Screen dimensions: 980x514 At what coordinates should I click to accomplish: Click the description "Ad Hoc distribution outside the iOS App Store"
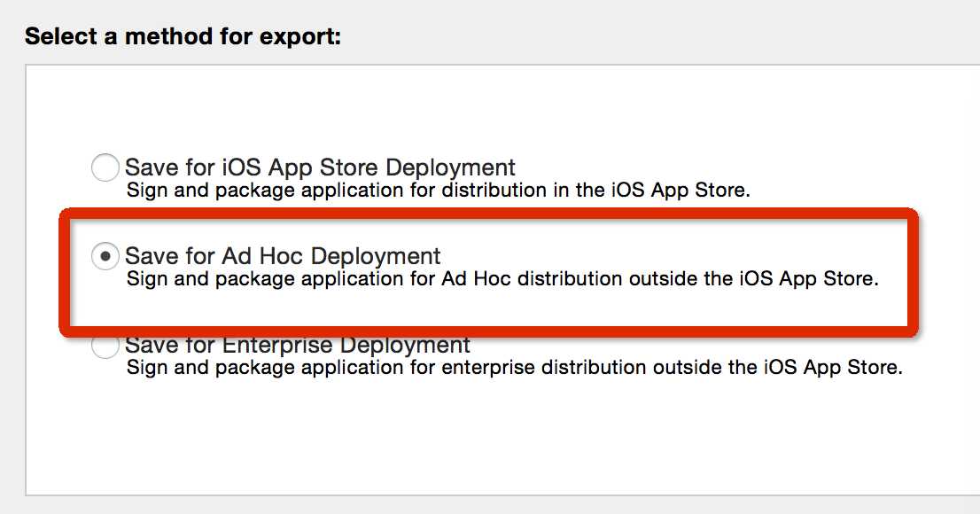(x=660, y=279)
